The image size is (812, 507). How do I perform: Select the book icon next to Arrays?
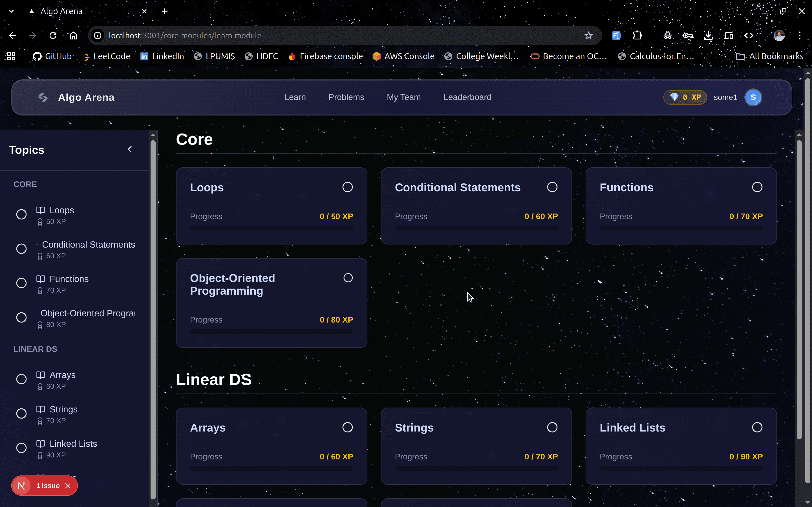coord(41,375)
